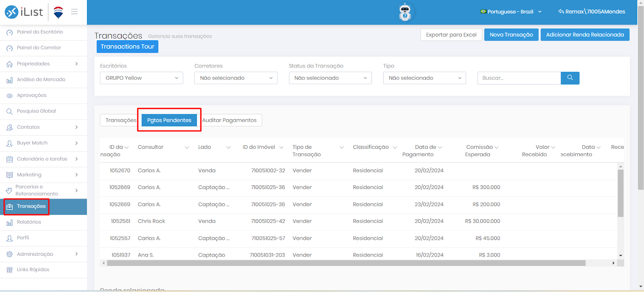Viewport: 644px width, 292px height.
Task: Click the Propriedades house icon
Action: (x=10, y=64)
